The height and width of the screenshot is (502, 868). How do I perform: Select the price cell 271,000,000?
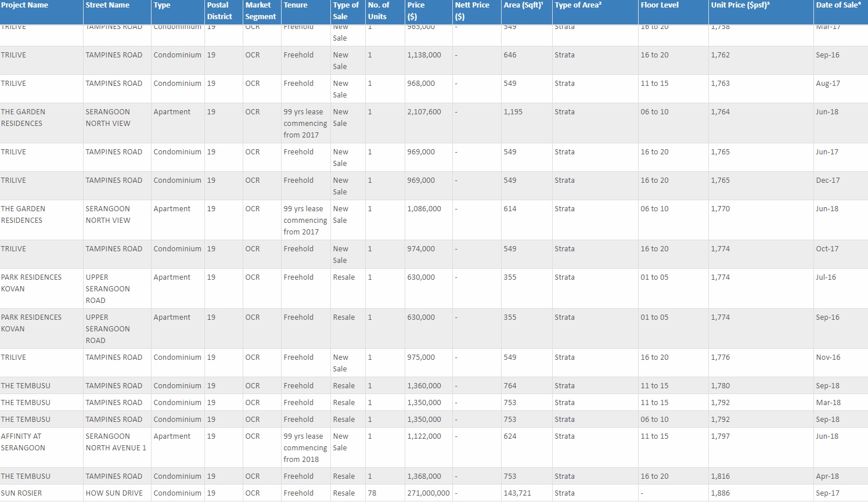pyautogui.click(x=428, y=493)
